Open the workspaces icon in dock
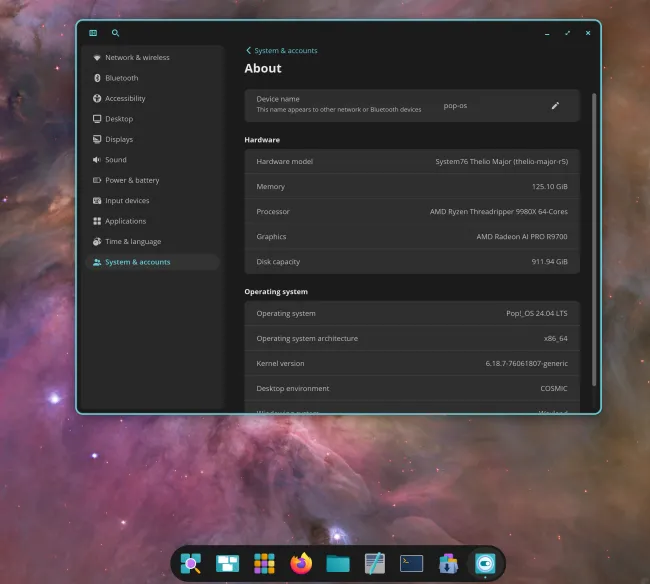 tap(228, 564)
